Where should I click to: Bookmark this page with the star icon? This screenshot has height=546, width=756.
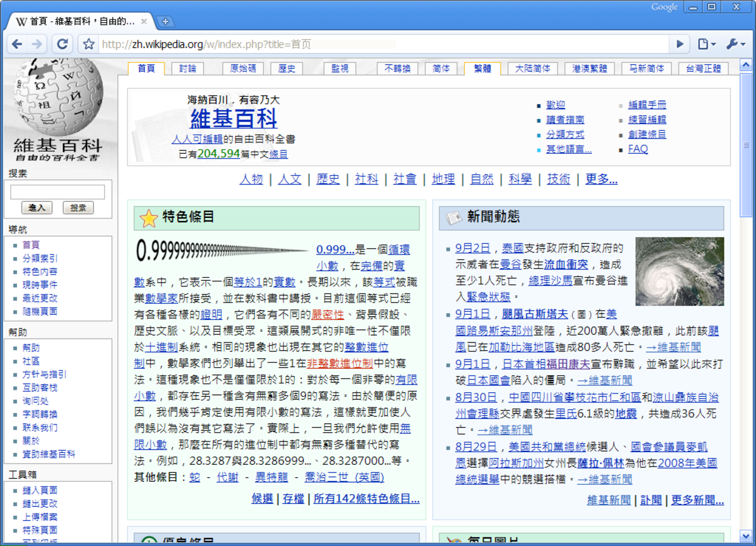89,44
